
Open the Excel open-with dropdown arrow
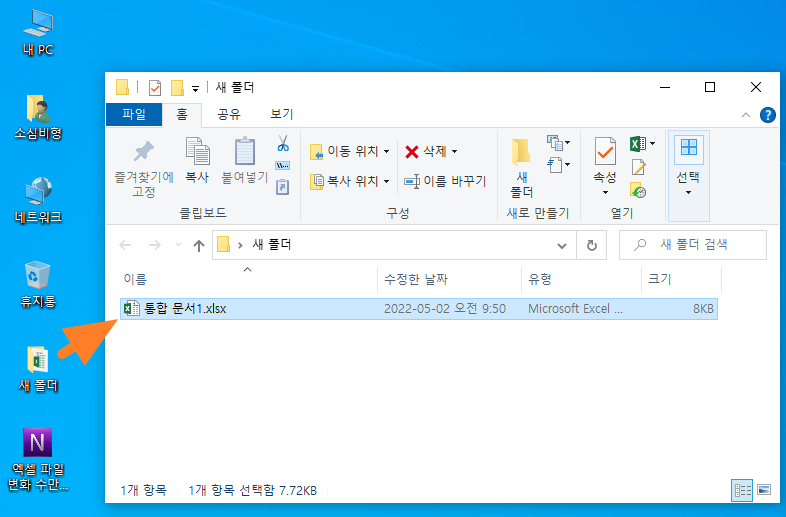tap(653, 144)
